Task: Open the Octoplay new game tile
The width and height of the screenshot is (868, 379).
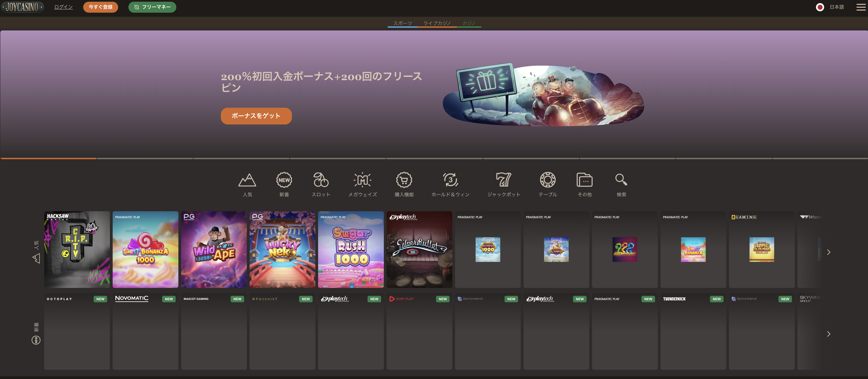Action: (x=77, y=332)
